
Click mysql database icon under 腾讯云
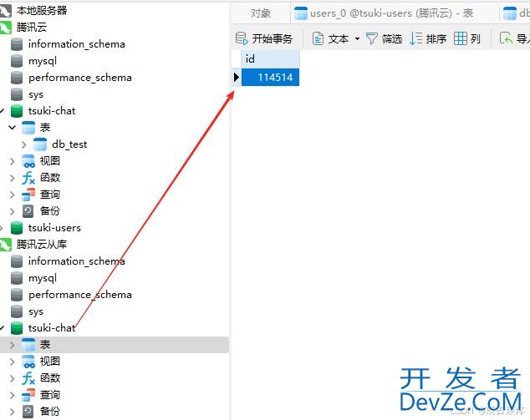point(17,61)
